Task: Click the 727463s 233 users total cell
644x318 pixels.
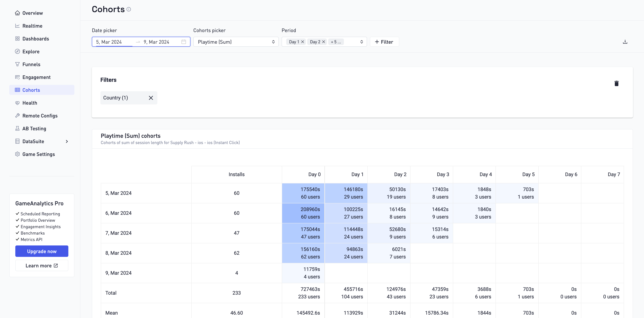Action: pyautogui.click(x=303, y=293)
